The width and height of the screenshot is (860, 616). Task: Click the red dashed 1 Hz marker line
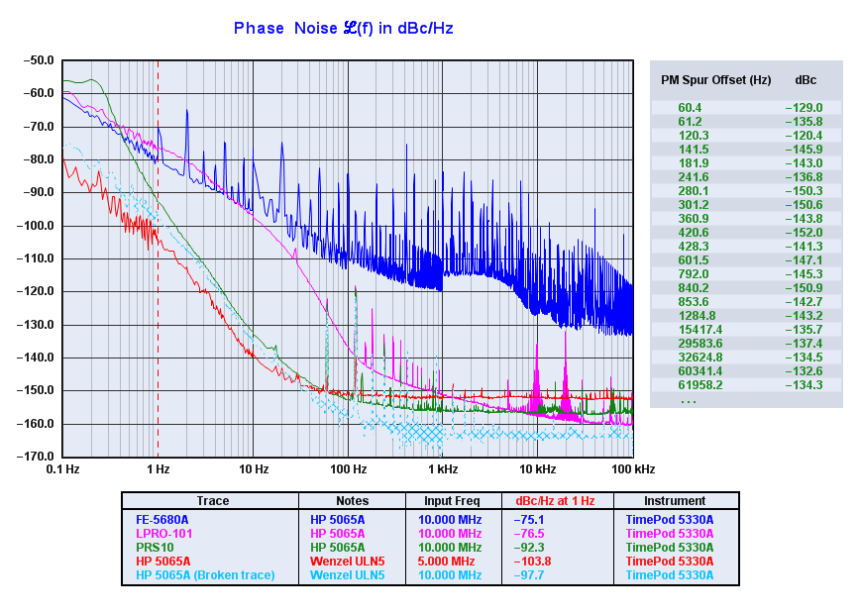pos(158,258)
